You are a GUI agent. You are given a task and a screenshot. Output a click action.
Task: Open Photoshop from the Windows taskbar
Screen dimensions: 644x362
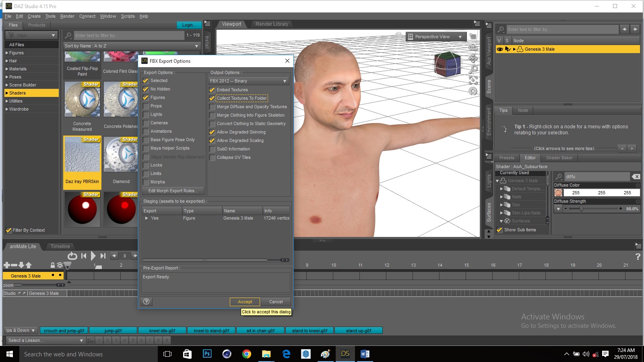click(207, 354)
